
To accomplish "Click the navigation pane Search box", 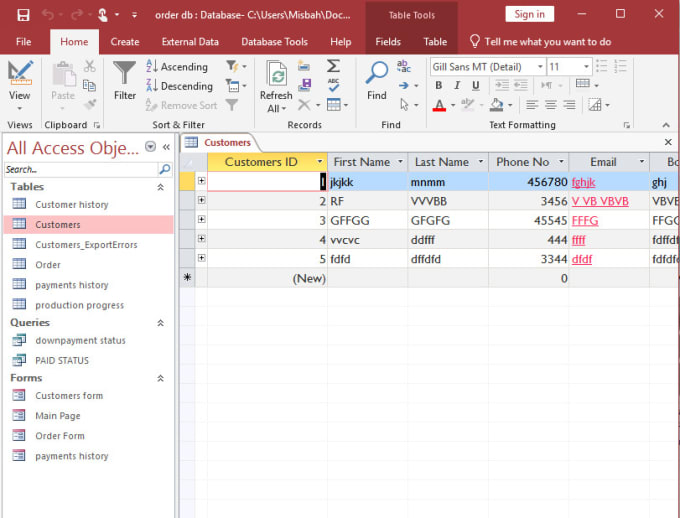I will (x=81, y=170).
